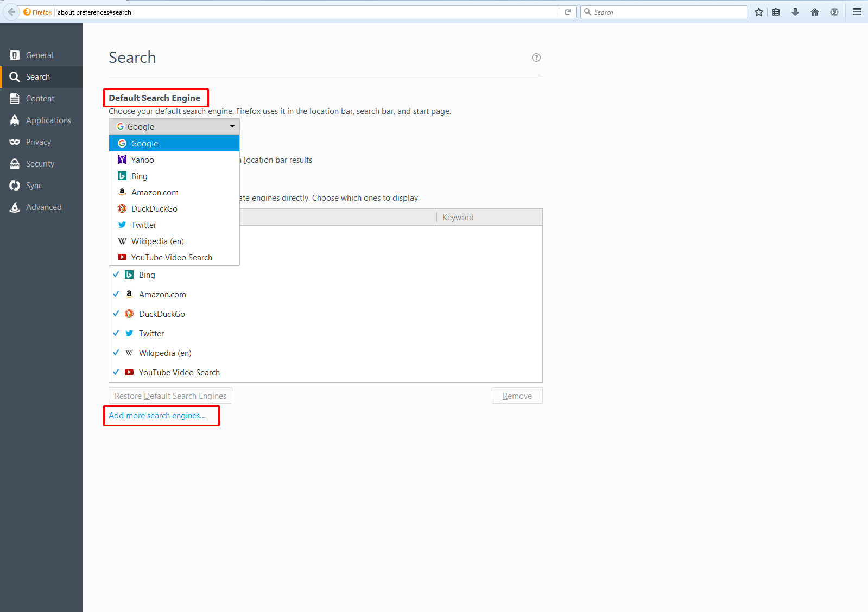
Task: Open the Add more search engines link
Action: (x=157, y=416)
